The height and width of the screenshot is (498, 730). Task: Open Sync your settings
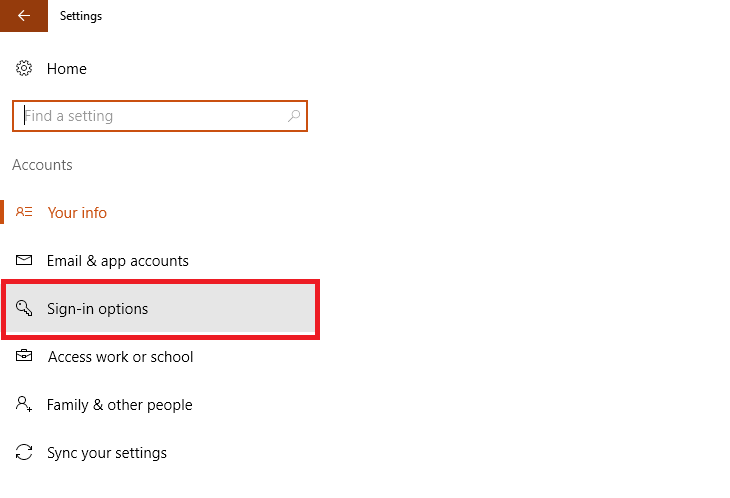106,453
